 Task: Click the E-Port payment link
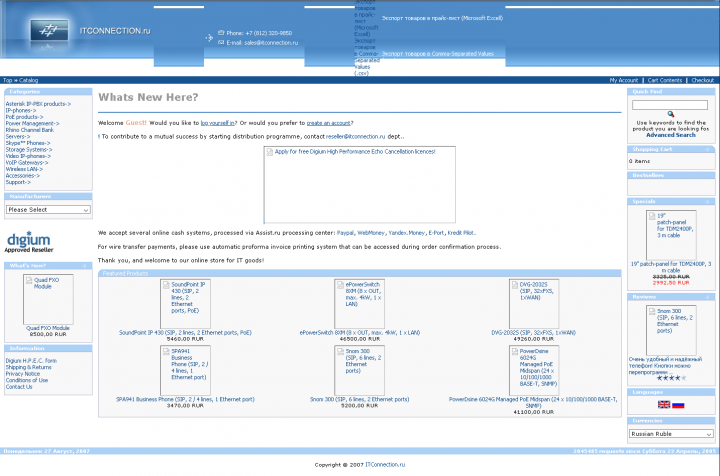pyautogui.click(x=436, y=233)
